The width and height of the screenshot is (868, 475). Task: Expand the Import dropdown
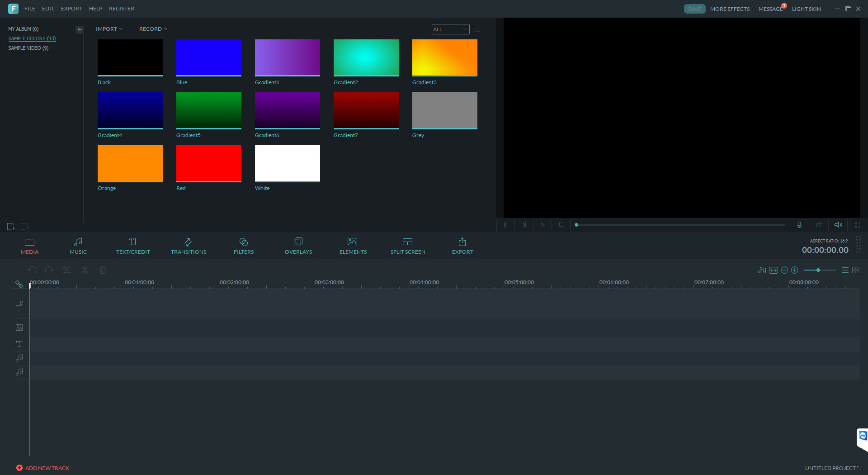109,29
